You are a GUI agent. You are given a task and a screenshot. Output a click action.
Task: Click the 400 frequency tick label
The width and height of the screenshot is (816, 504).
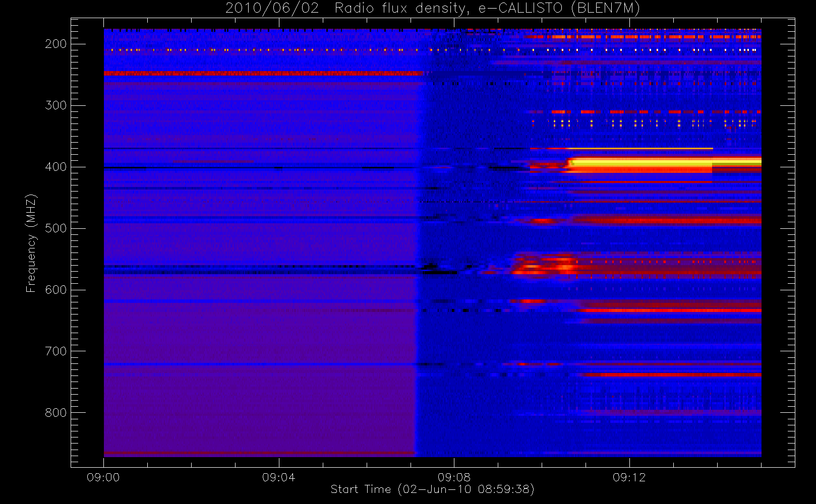tap(56, 167)
